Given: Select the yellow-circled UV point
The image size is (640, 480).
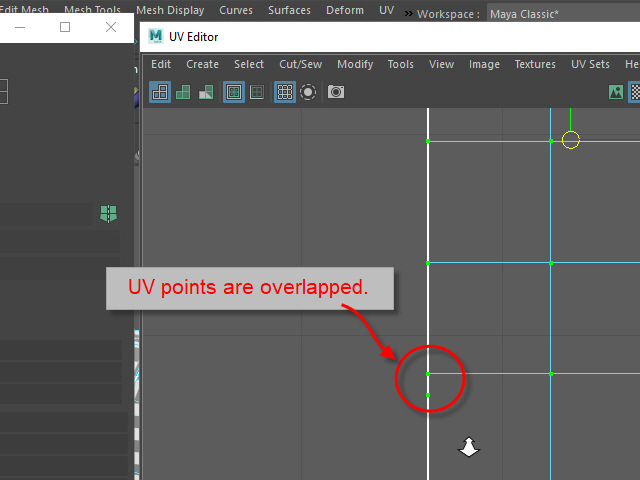Looking at the screenshot, I should pos(570,140).
